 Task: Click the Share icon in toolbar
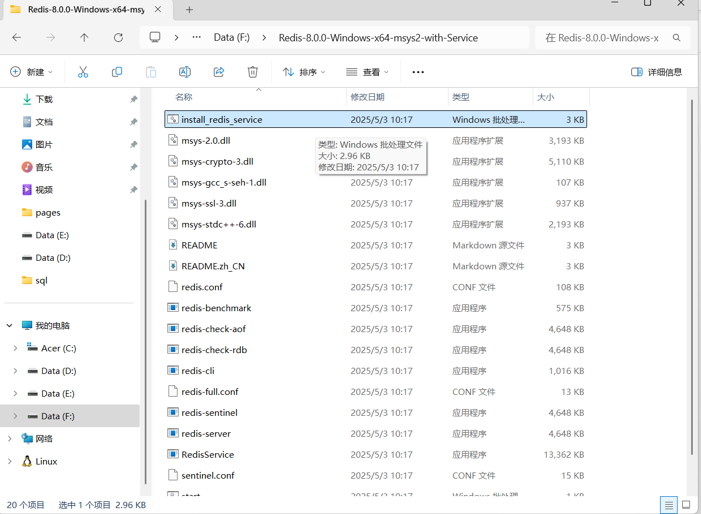[219, 72]
